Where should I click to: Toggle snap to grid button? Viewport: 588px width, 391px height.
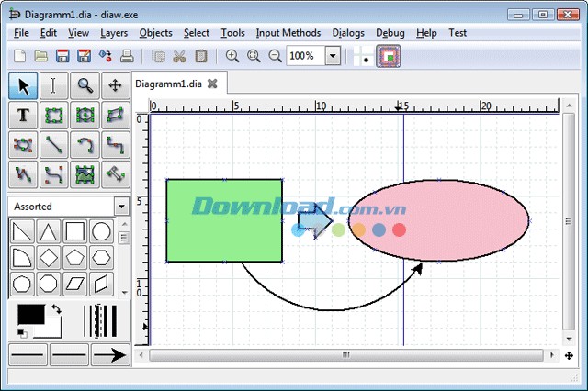pyautogui.click(x=364, y=56)
